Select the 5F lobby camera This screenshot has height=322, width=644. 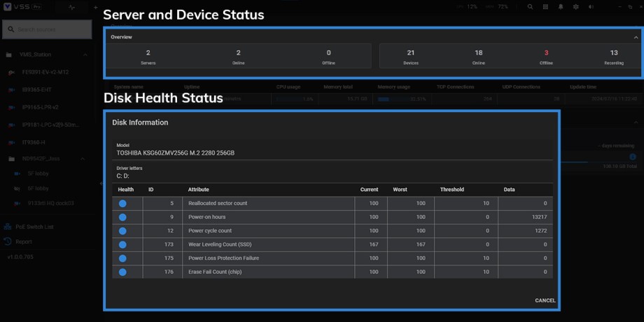coord(38,174)
